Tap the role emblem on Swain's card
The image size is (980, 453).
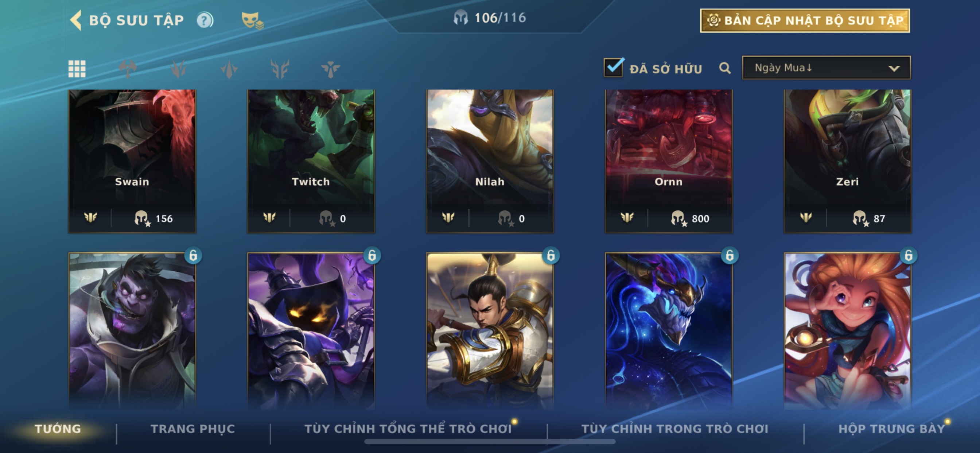(90, 218)
